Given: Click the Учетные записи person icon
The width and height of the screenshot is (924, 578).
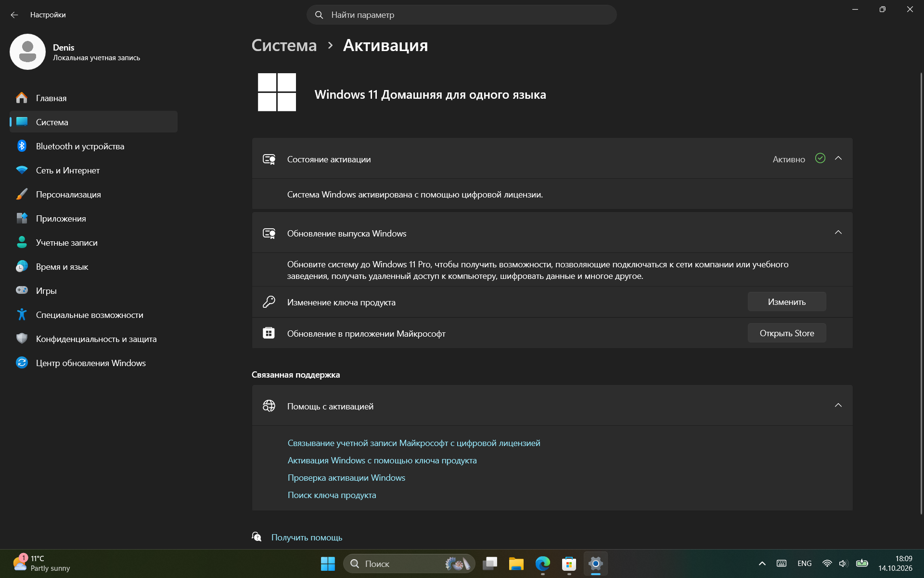Looking at the screenshot, I should (22, 242).
